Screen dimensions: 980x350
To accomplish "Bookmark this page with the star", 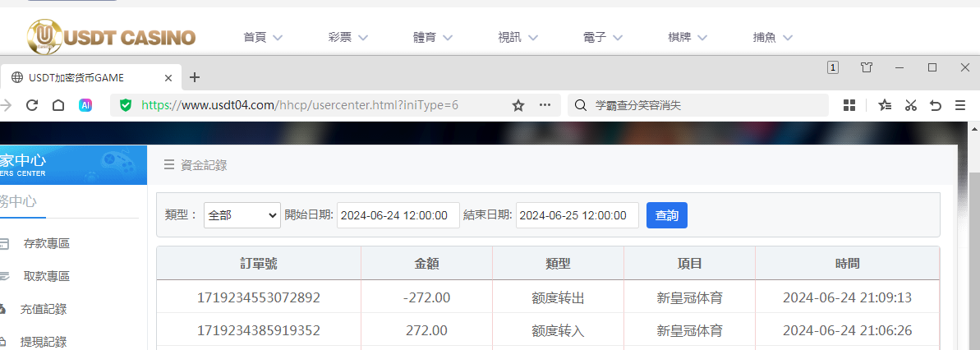I will 518,105.
